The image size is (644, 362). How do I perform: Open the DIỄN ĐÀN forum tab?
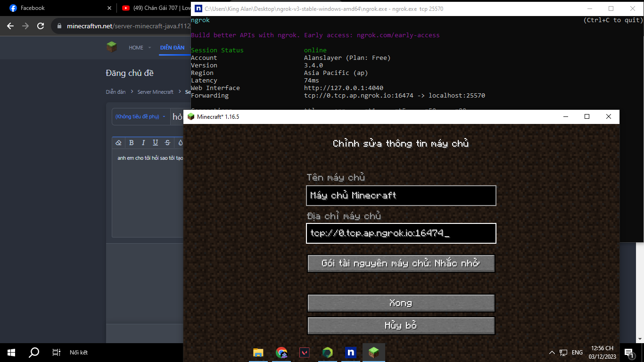tap(172, 48)
